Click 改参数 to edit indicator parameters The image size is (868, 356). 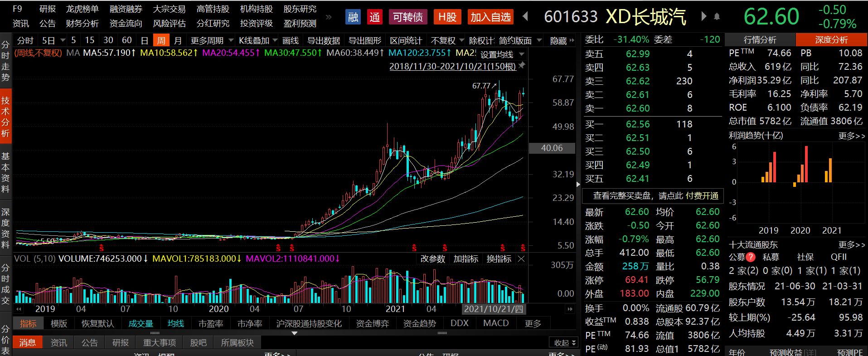433,259
